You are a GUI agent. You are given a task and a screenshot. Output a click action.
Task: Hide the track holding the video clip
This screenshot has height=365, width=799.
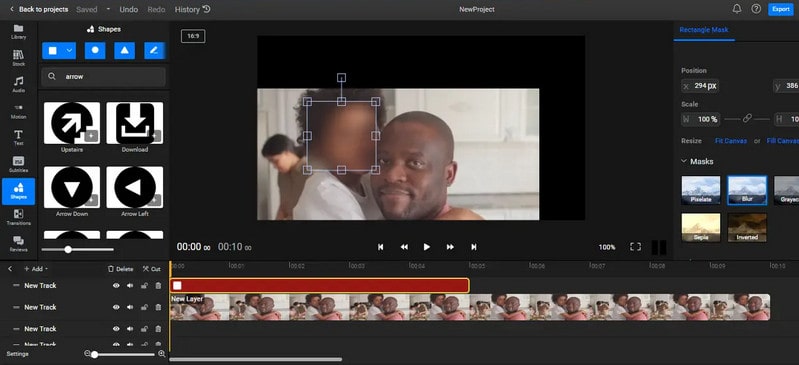tap(116, 307)
